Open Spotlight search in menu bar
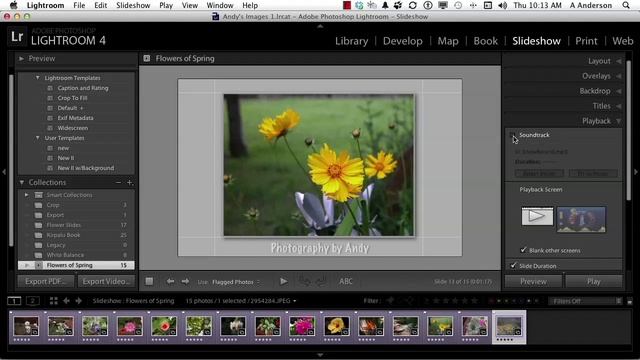The height and width of the screenshot is (360, 640). point(626,5)
